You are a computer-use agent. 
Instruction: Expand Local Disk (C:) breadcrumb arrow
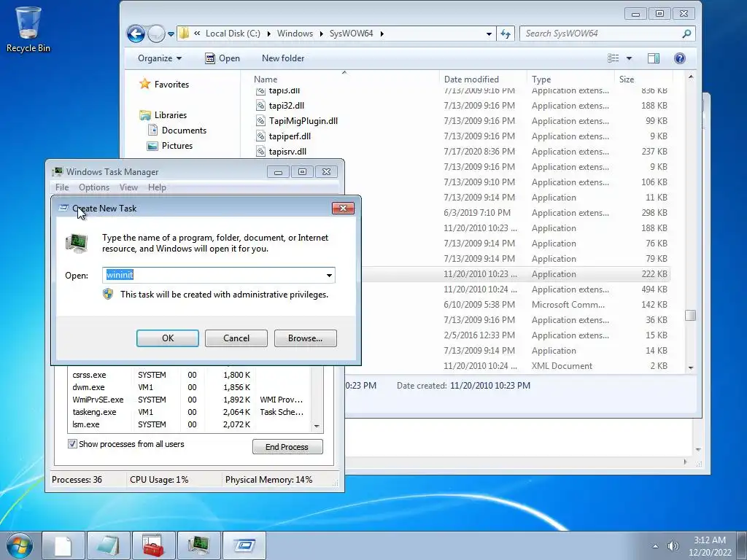(268, 34)
